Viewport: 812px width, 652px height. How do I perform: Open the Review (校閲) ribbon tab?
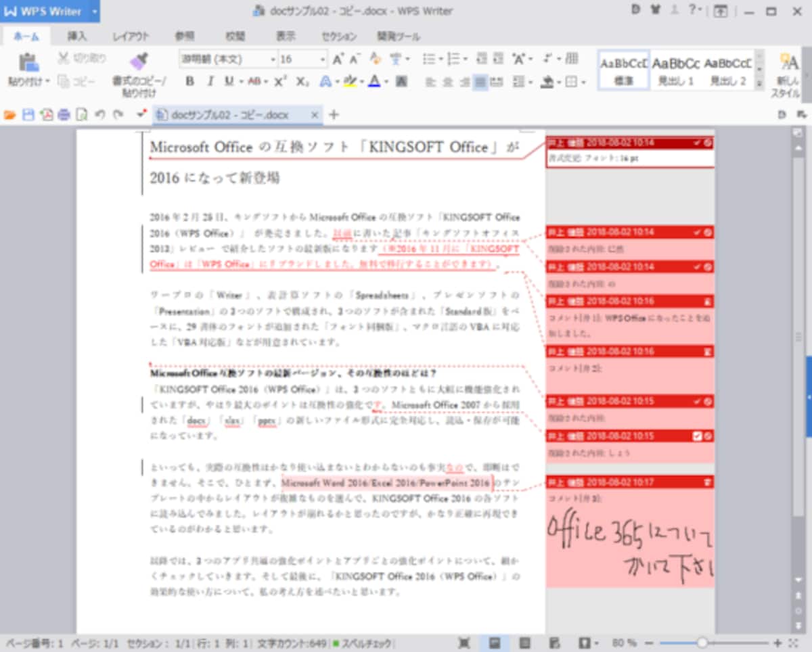tap(235, 37)
